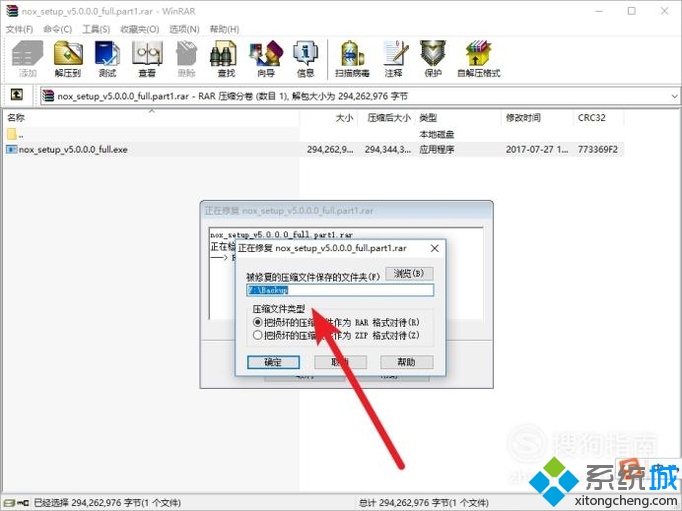
Task: Open the Wizard (向导) toolbar icon
Action: (266, 59)
